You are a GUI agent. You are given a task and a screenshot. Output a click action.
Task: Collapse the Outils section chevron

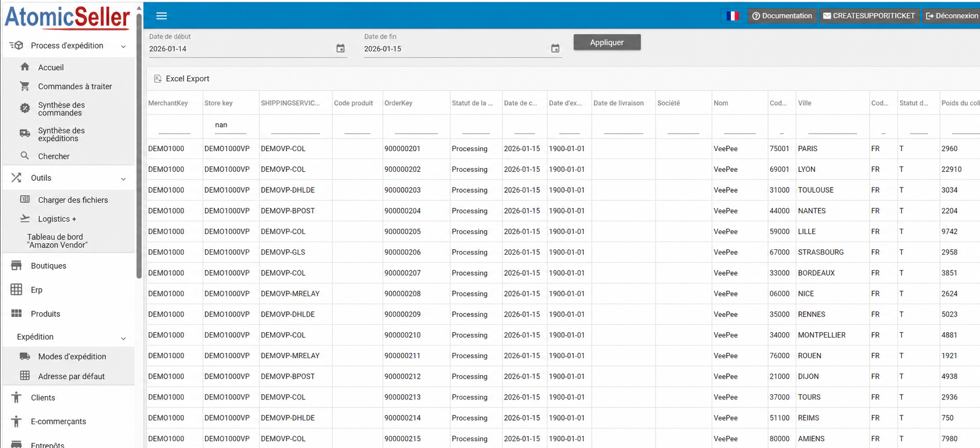click(x=123, y=179)
